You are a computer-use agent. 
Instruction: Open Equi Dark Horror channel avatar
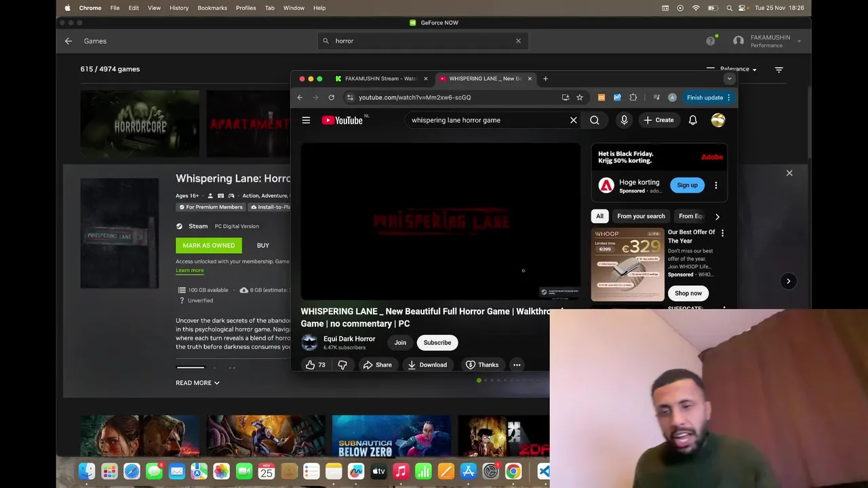[x=309, y=342]
